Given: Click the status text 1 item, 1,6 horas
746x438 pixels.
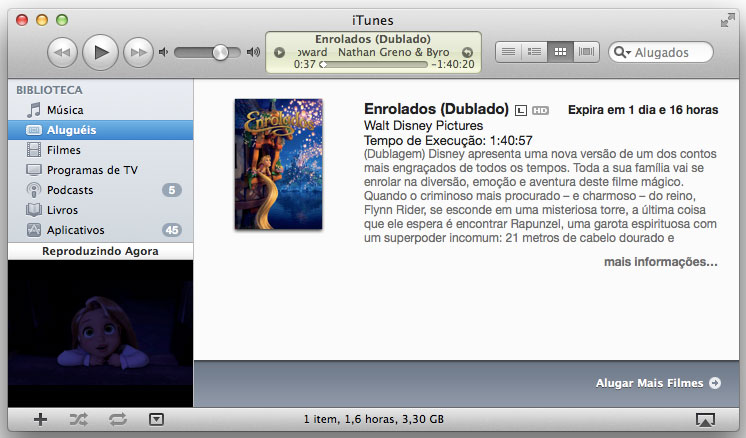Looking at the screenshot, I should (373, 419).
